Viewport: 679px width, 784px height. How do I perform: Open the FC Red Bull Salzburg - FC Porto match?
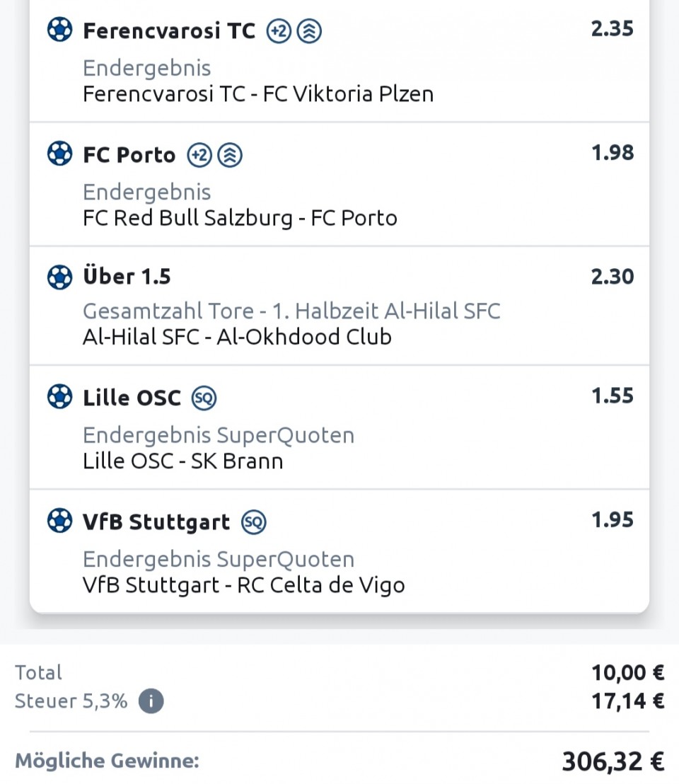pos(240,217)
